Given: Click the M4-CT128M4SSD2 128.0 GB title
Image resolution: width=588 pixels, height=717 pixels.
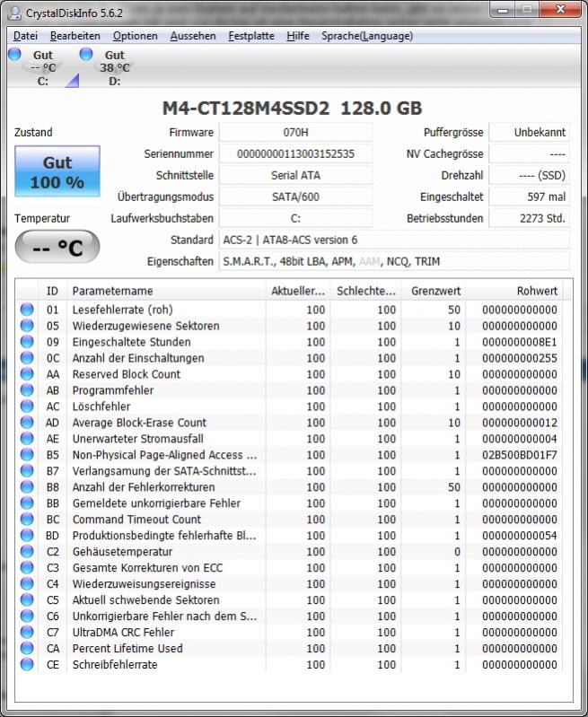Looking at the screenshot, I should (293, 109).
